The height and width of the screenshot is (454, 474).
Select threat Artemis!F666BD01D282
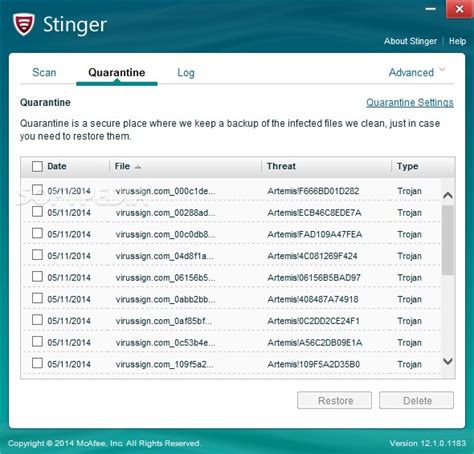pos(313,191)
